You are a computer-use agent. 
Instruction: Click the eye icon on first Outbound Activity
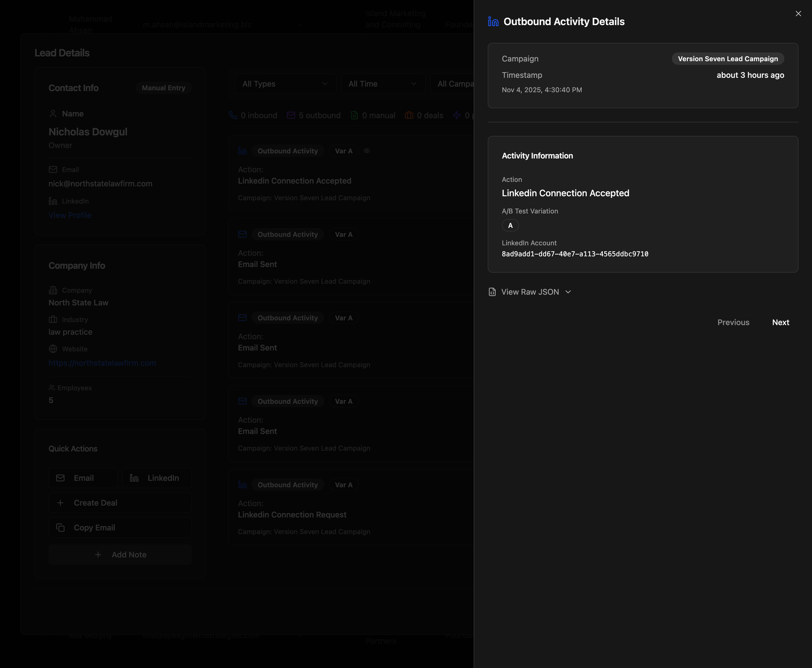367,151
